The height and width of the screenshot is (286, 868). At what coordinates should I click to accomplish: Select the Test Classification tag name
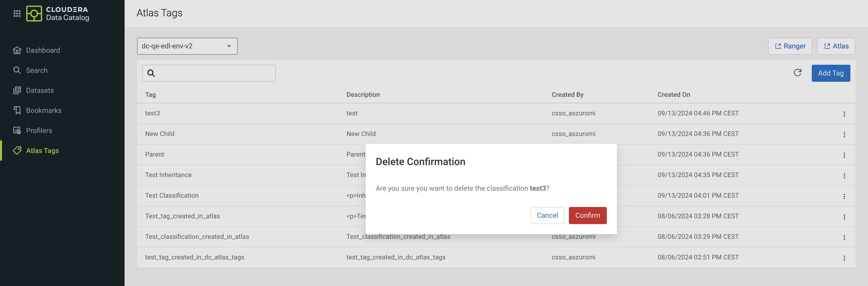pyautogui.click(x=172, y=195)
